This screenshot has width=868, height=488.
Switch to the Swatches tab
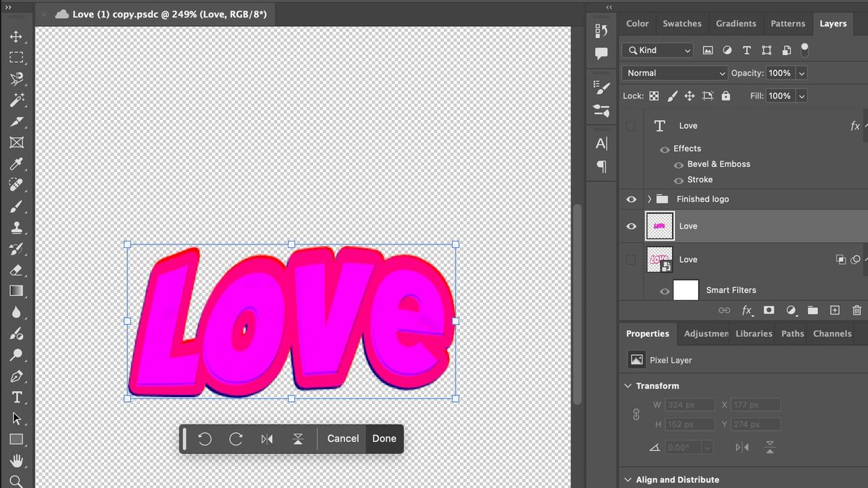tap(681, 23)
